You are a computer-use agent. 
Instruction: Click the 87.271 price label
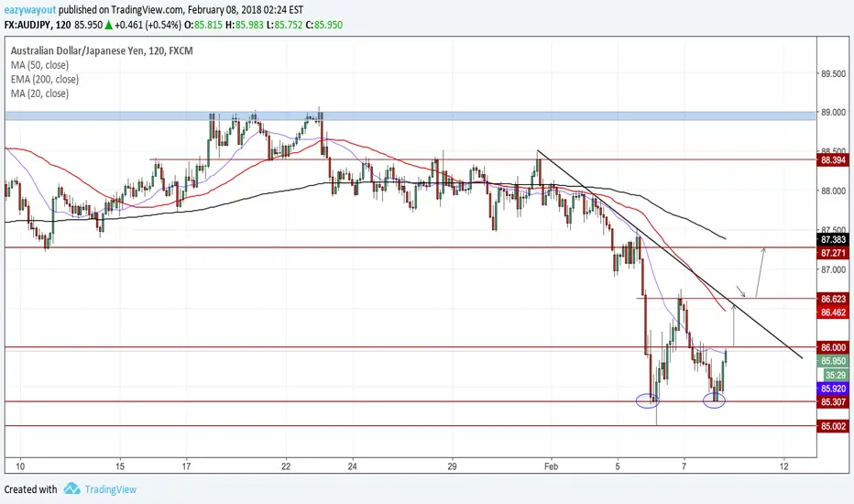(x=833, y=253)
